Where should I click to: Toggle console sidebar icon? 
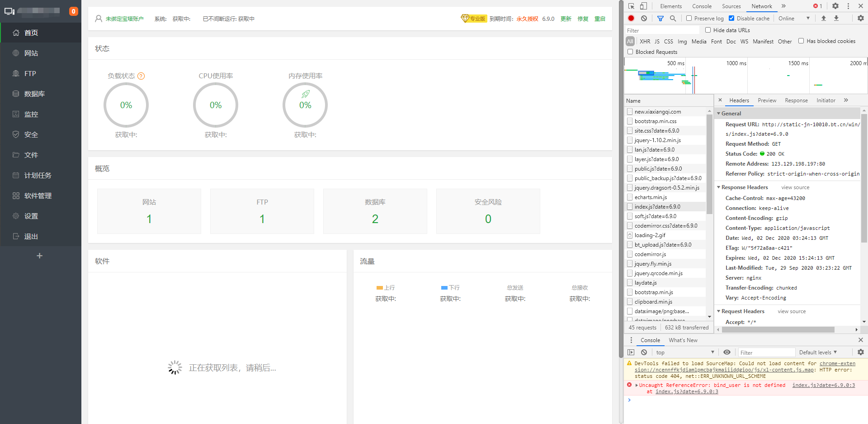[x=631, y=352]
